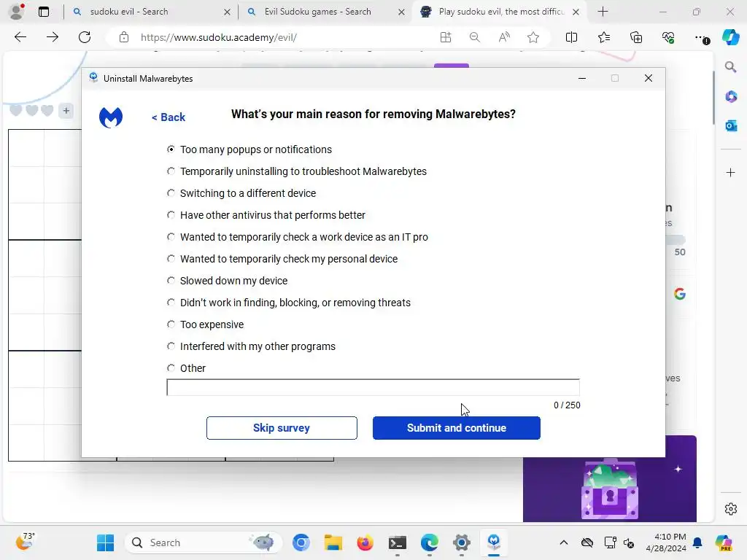This screenshot has width=747, height=560.
Task: Open a new browser tab
Action: click(x=603, y=12)
